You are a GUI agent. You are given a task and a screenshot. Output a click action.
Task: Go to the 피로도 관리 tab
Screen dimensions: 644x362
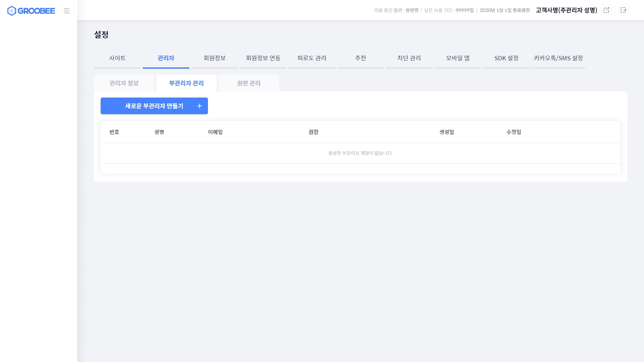point(312,58)
